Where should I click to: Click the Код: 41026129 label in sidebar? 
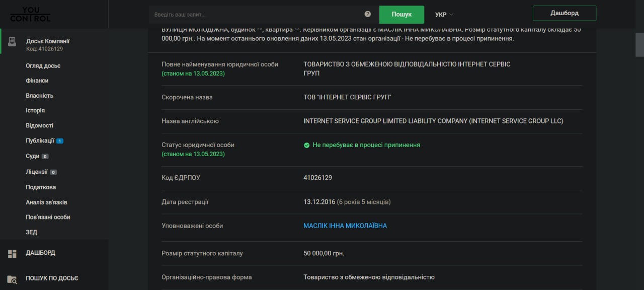tap(44, 49)
